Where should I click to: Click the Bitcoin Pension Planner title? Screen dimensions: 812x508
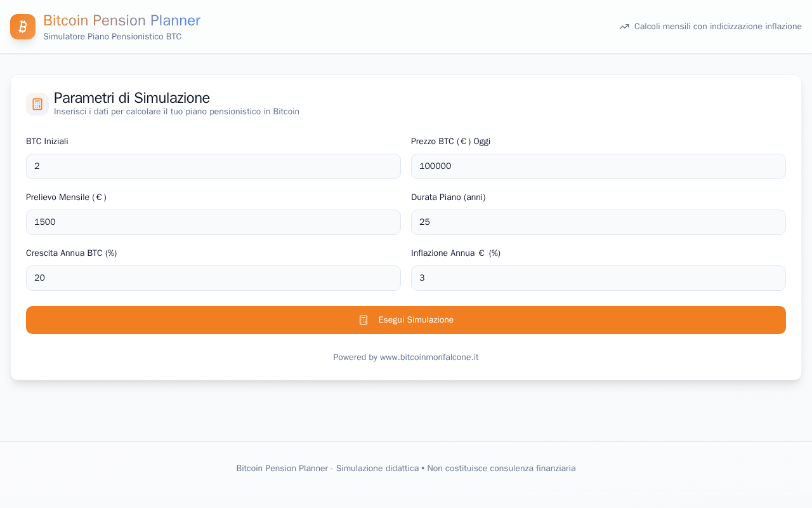(x=122, y=20)
